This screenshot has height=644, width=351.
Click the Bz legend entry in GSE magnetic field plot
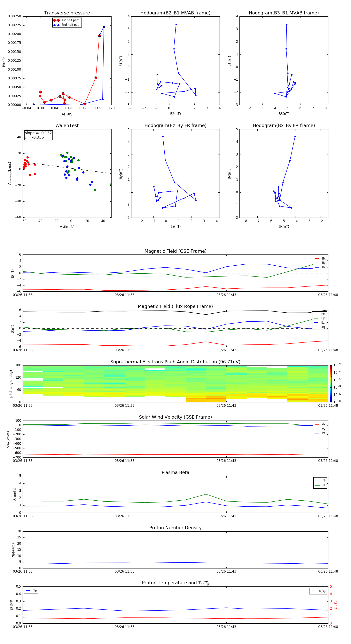pos(320,267)
